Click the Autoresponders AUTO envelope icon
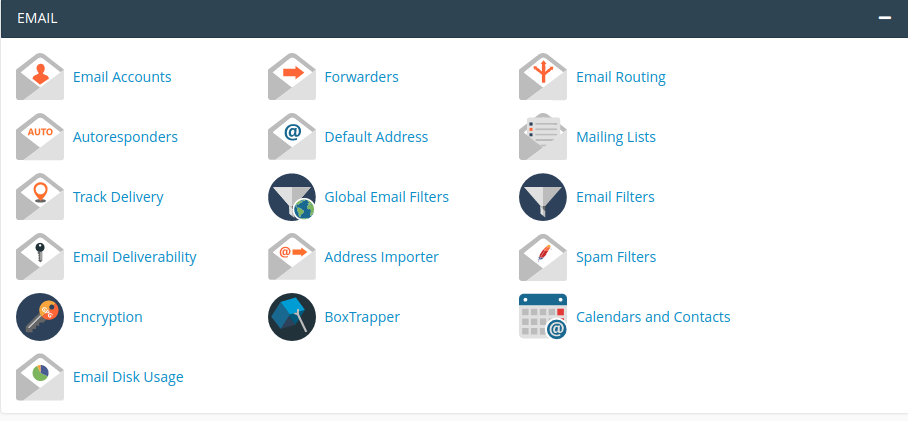 point(40,137)
